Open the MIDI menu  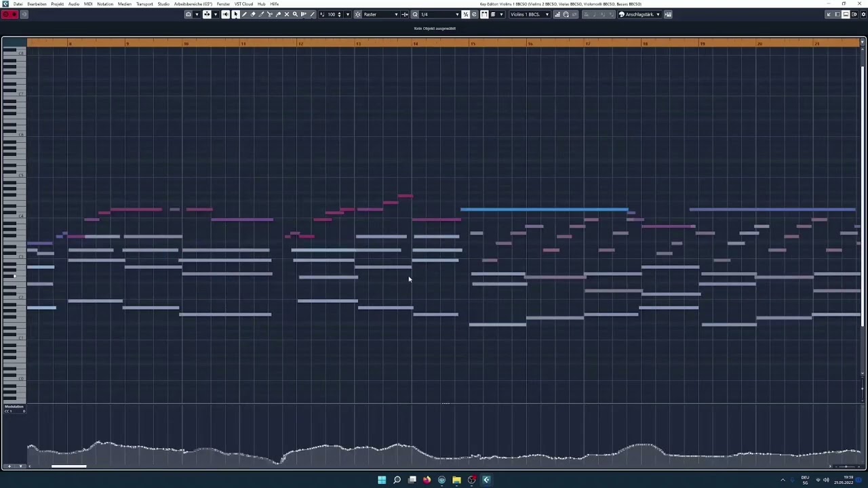point(88,4)
